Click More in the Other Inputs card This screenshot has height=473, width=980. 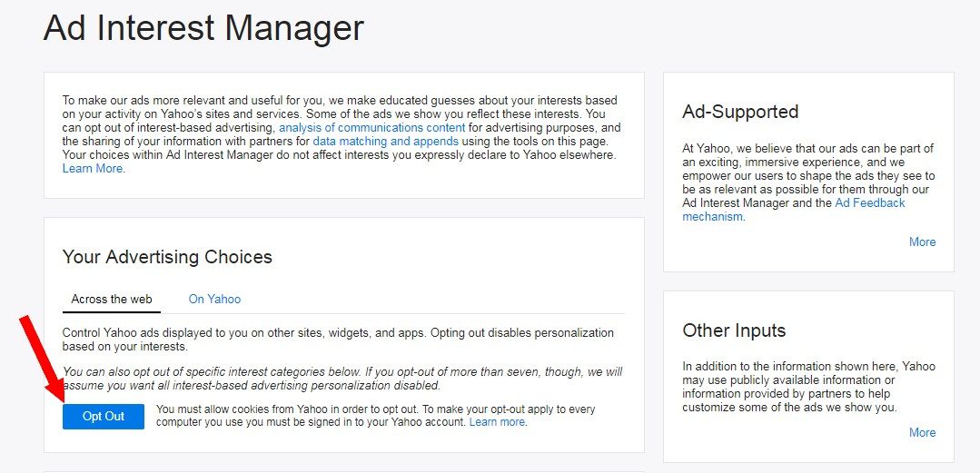pos(923,432)
